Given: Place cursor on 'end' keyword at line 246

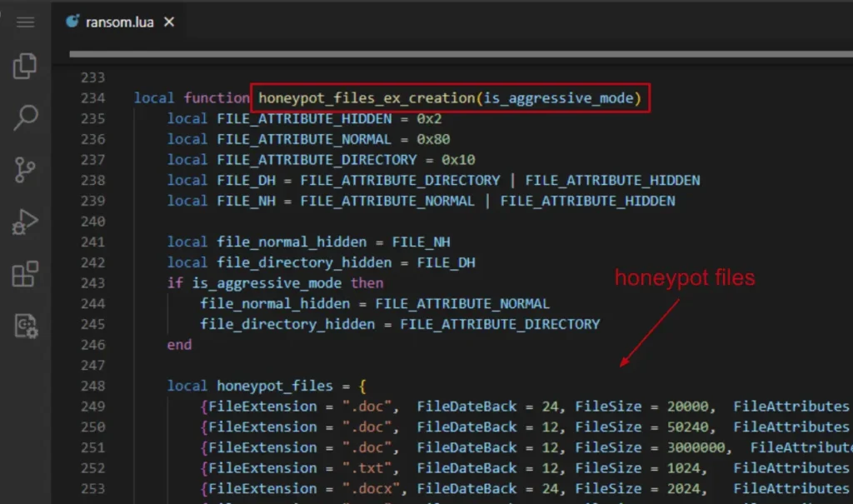Looking at the screenshot, I should tap(179, 345).
